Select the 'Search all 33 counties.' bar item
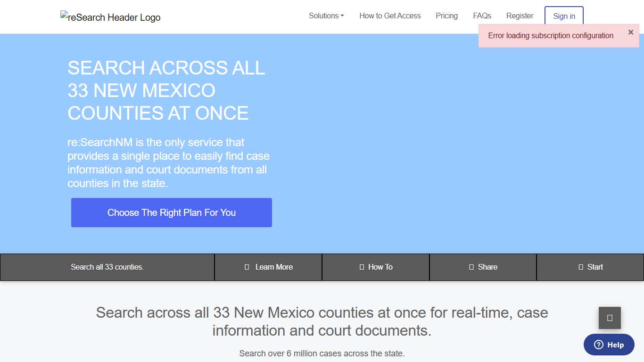Image resolution: width=644 pixels, height=362 pixels. point(107,267)
